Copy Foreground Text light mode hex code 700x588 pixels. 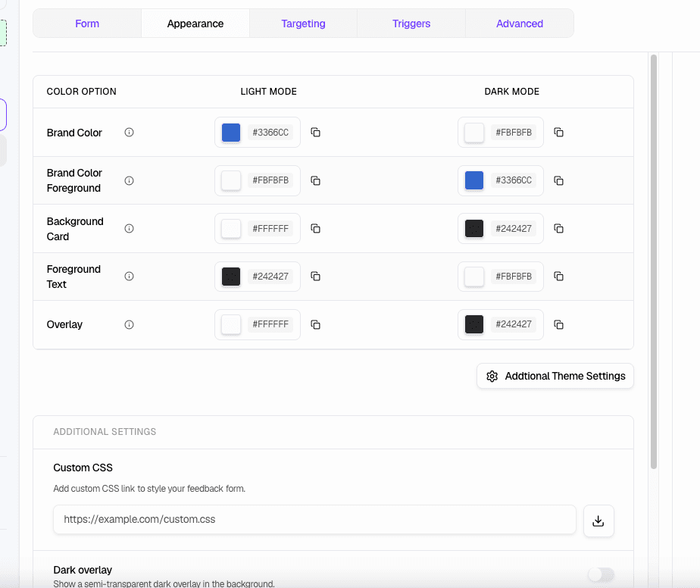pos(315,276)
